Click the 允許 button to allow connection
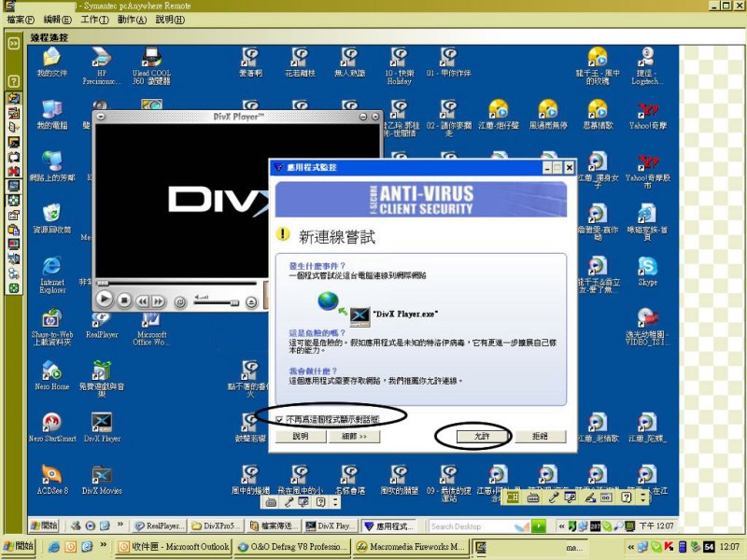Image resolution: width=747 pixels, height=560 pixels. [482, 436]
